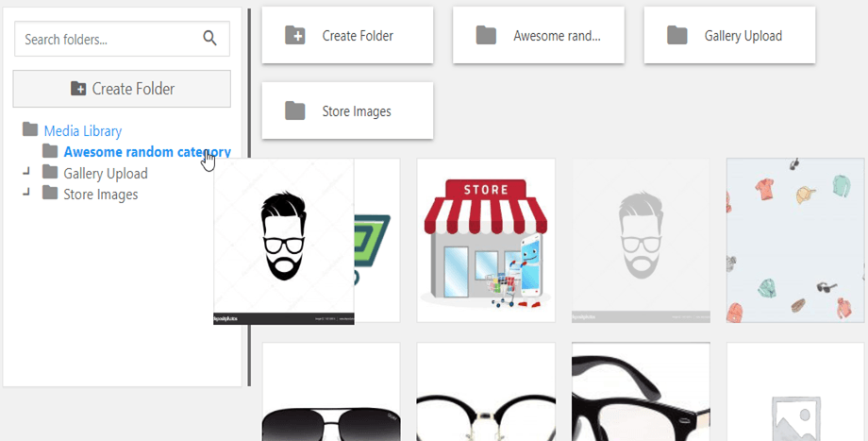Click the search magnifier icon
This screenshot has width=868, height=441.
click(x=209, y=39)
